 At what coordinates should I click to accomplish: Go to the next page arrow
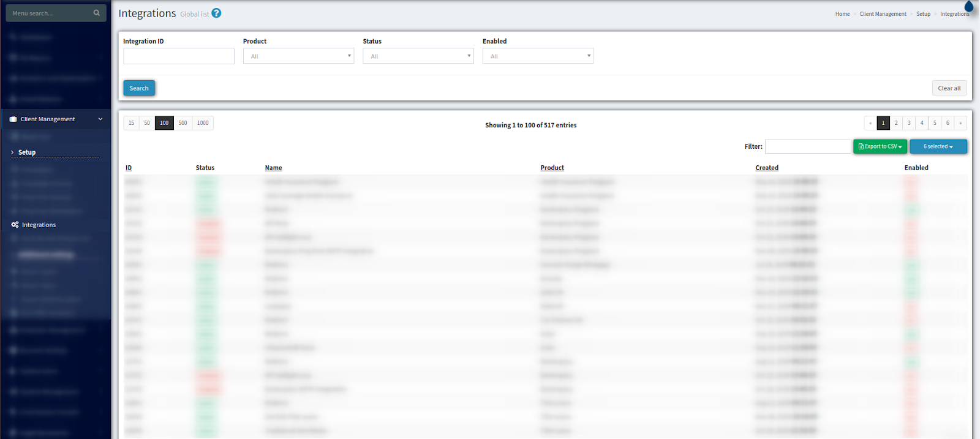960,123
